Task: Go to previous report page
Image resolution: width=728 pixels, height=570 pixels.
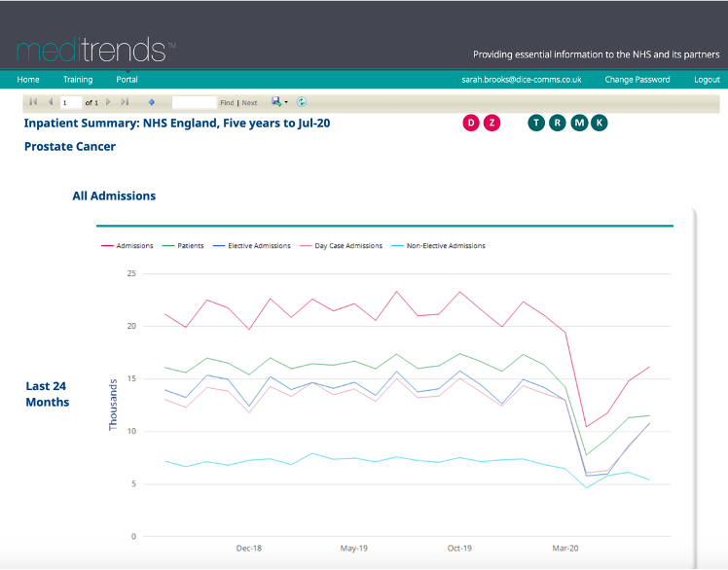Action: pos(51,102)
